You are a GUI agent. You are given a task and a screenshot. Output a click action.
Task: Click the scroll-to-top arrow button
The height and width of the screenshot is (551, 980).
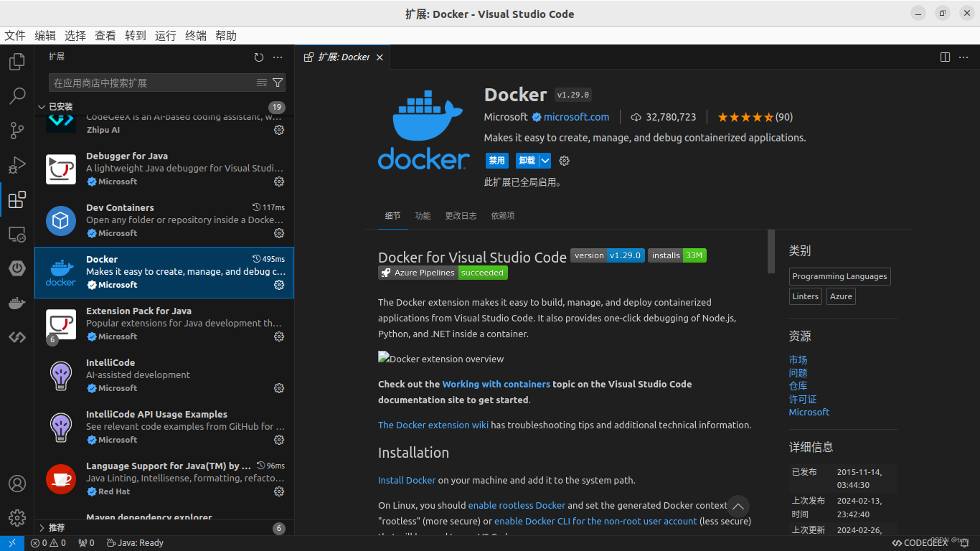point(738,506)
